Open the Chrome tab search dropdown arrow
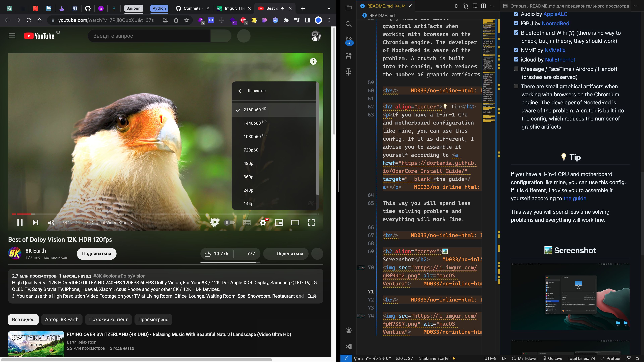The width and height of the screenshot is (644, 362). pos(329,8)
